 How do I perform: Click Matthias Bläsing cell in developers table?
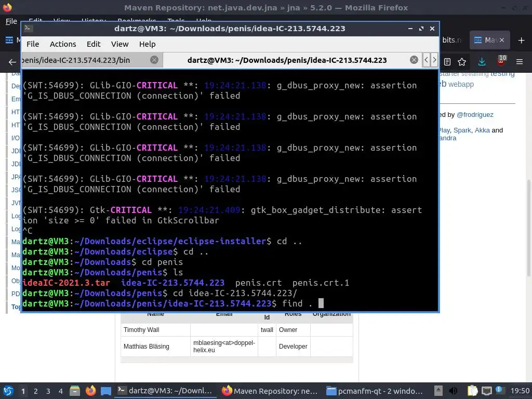pos(155,347)
